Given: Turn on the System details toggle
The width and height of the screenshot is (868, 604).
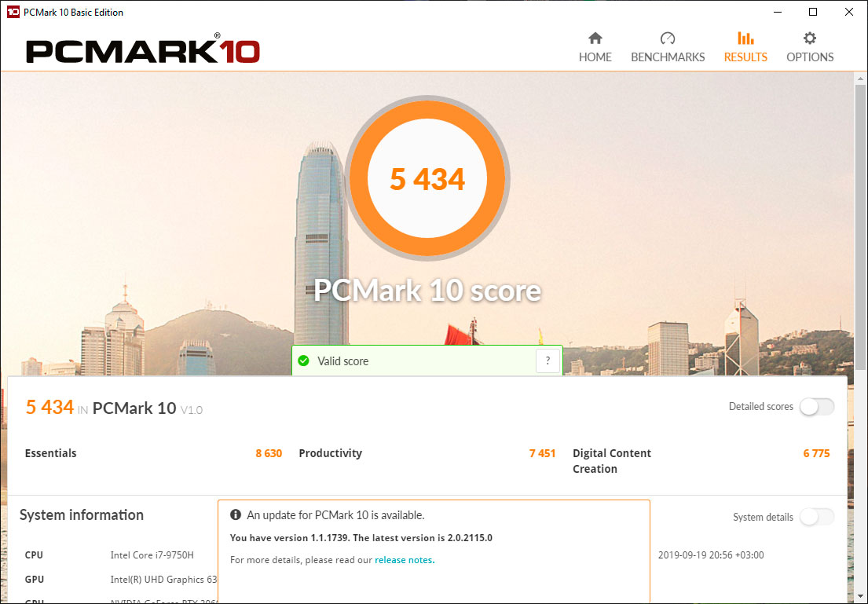Looking at the screenshot, I should pos(817,517).
